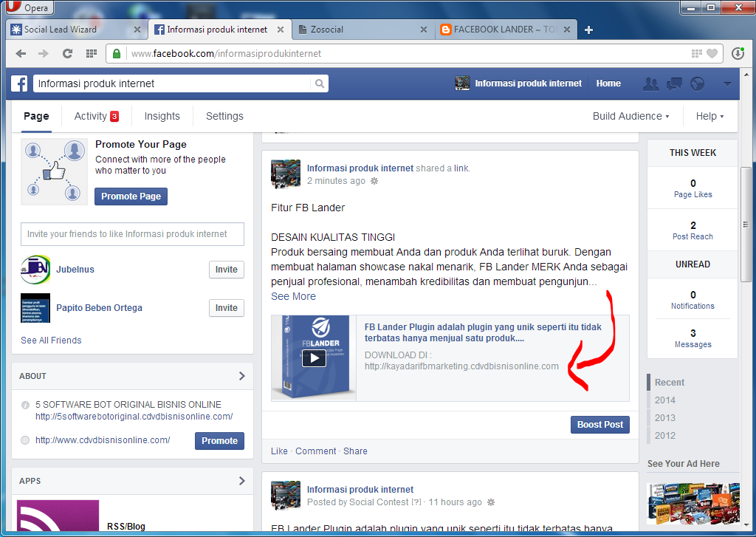The image size is (756, 537).
Task: Open the Facebook account dropdown arrow
Action: 727,84
